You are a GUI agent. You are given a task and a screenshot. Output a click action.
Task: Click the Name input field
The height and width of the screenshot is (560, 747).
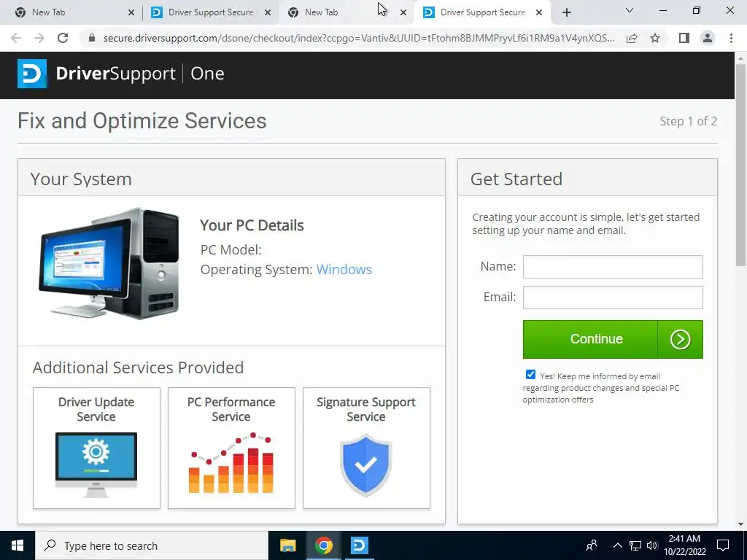(x=613, y=267)
